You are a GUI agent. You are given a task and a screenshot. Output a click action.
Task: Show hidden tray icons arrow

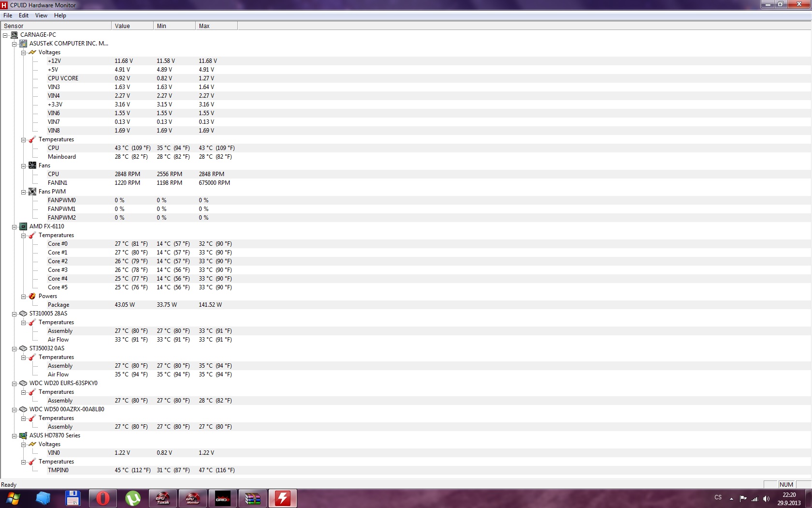click(731, 499)
